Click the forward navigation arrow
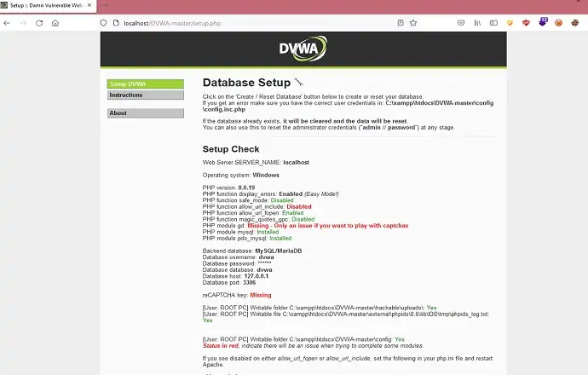Image resolution: width=588 pixels, height=375 pixels. click(x=23, y=23)
